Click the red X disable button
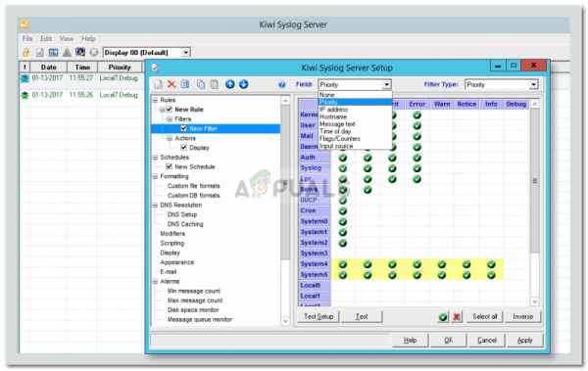This screenshot has width=588, height=371. click(457, 316)
